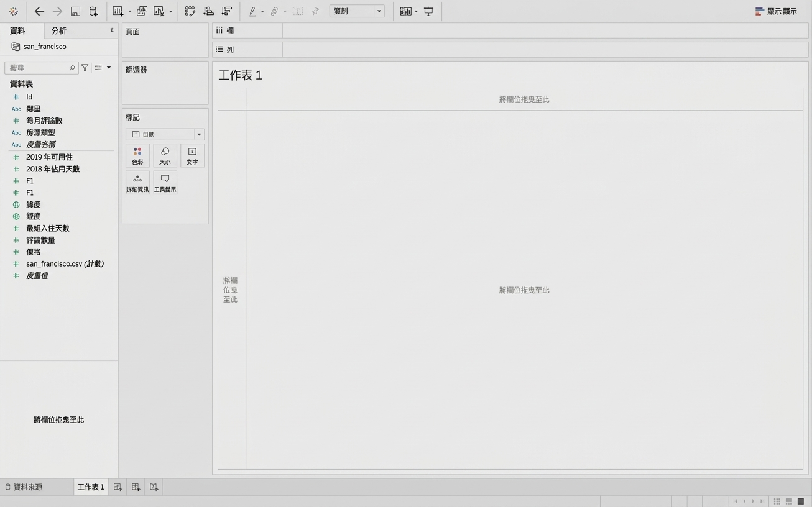This screenshot has height=507, width=812.
Task: Sort descending from the toolbar
Action: pos(227,11)
